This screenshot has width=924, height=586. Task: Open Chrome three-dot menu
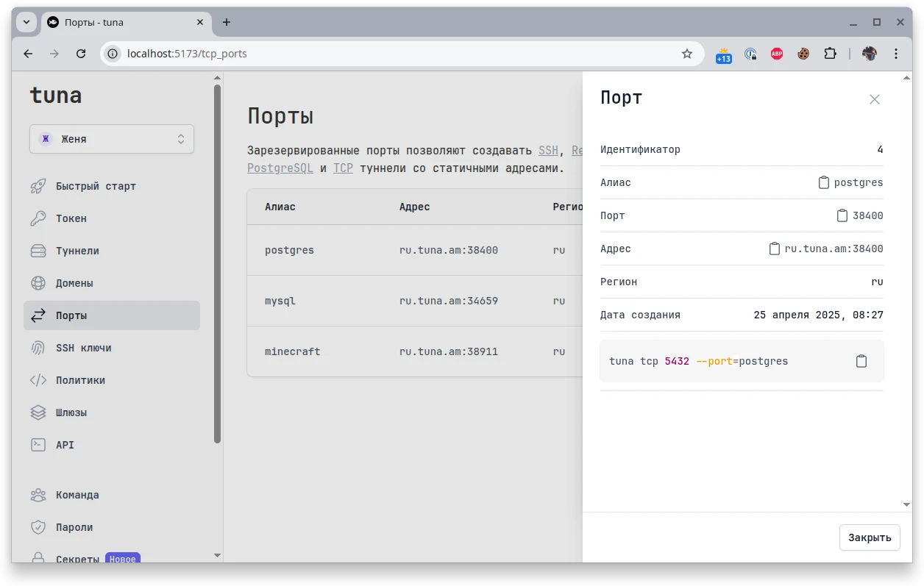[x=896, y=54]
